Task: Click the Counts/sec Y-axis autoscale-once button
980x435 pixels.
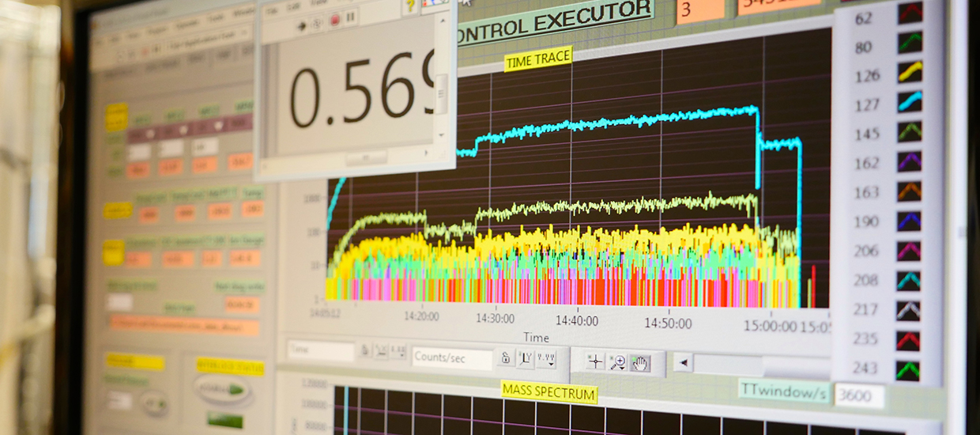Action: pyautogui.click(x=526, y=358)
